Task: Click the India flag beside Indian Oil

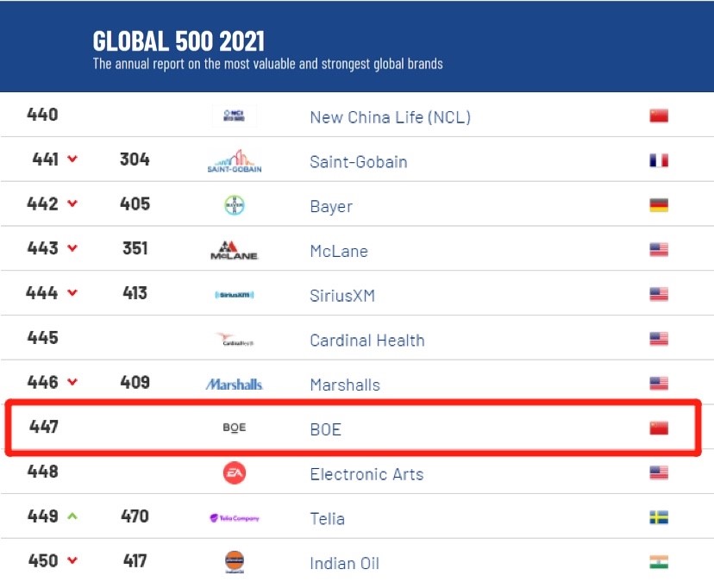Action: point(659,562)
